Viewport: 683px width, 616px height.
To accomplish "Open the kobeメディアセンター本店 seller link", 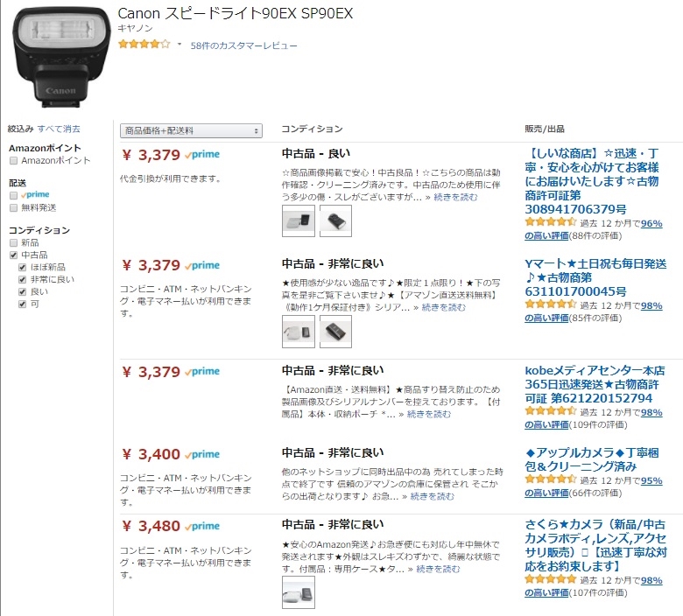I will coord(595,371).
